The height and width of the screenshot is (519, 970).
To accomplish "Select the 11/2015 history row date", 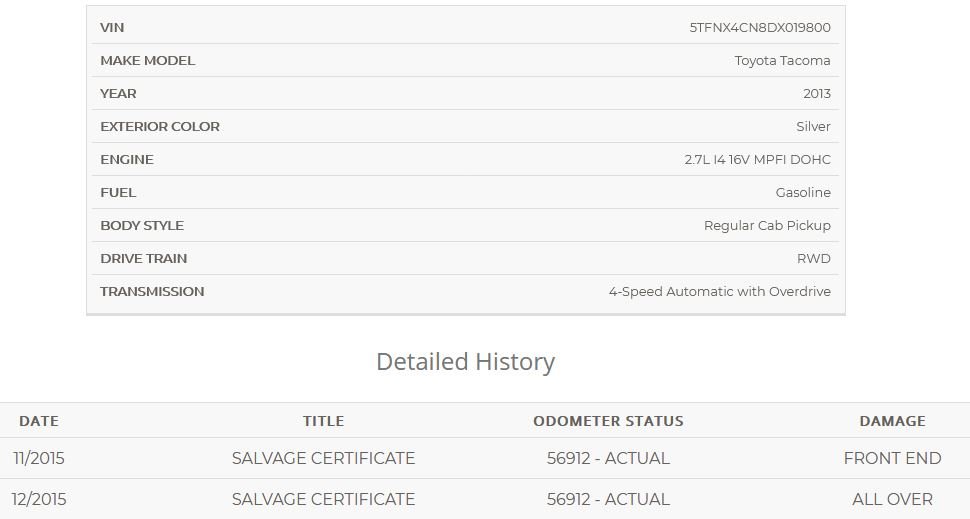I will [39, 458].
